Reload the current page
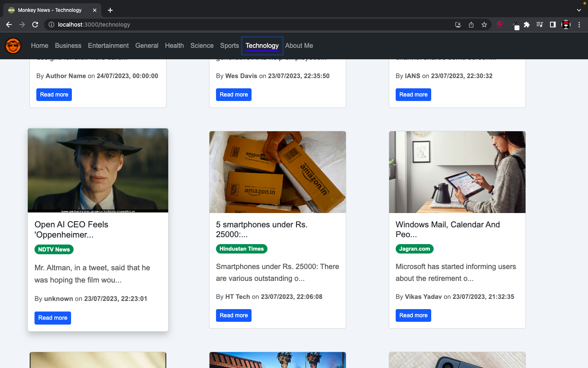Image resolution: width=588 pixels, height=368 pixels. 35,25
